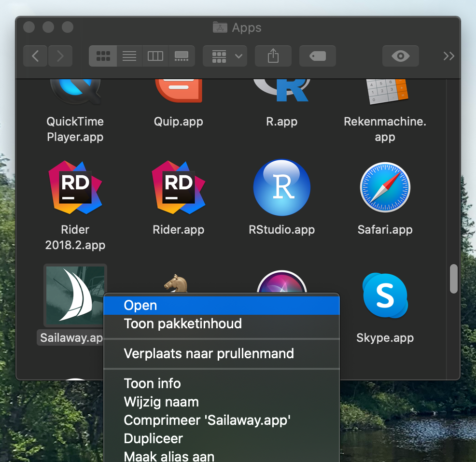
Task: Click the Share toolbar button
Action: tap(273, 56)
